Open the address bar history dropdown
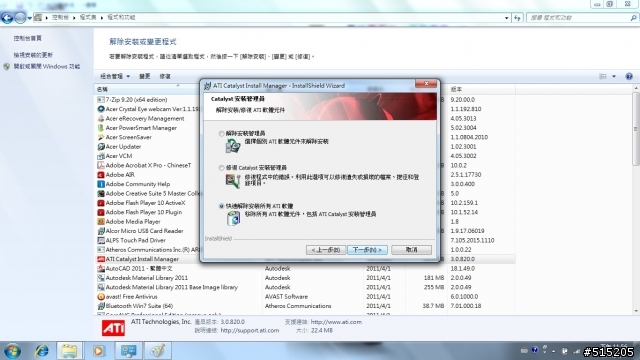 507,18
